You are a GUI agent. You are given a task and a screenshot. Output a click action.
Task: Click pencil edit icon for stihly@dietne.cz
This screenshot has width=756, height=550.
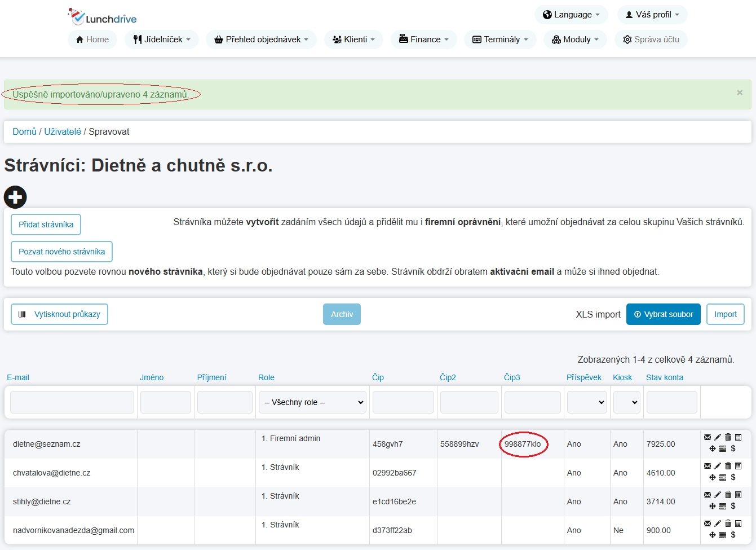(x=718, y=495)
